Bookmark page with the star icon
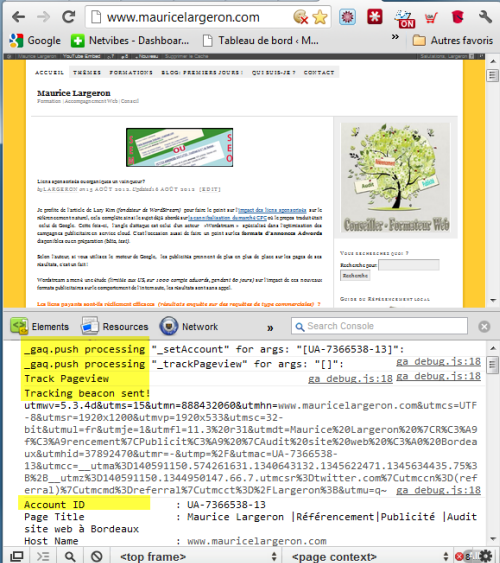This screenshot has width=500, height=563. [x=319, y=17]
